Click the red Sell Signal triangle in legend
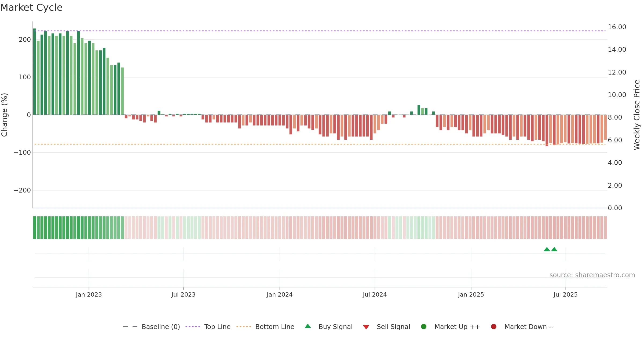 pos(366,327)
